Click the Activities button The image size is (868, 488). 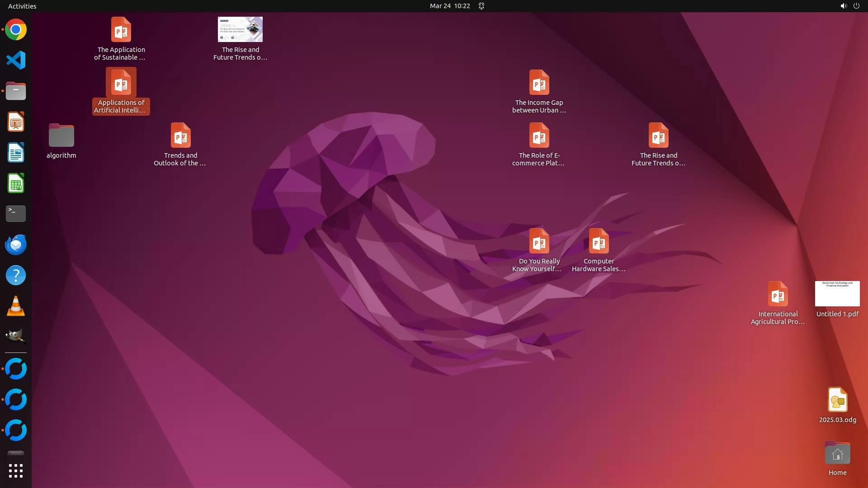click(x=22, y=6)
